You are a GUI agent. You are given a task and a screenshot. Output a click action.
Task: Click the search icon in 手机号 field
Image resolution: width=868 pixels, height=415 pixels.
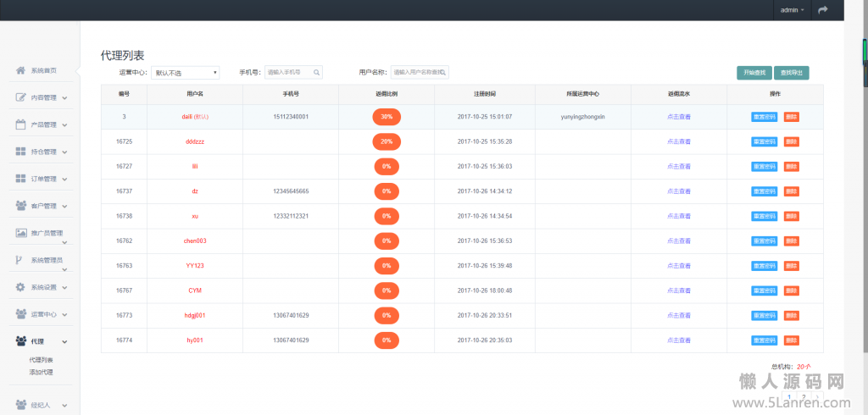[317, 73]
